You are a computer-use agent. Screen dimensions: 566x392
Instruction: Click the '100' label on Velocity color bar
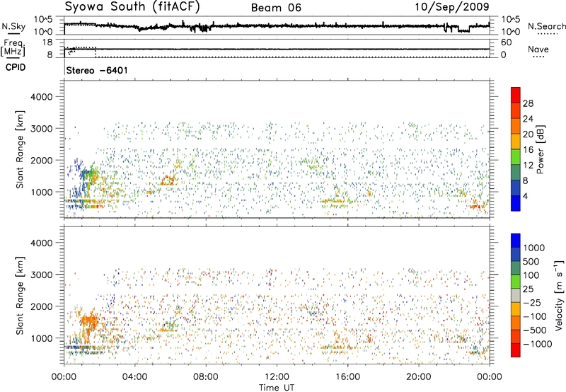(532, 275)
